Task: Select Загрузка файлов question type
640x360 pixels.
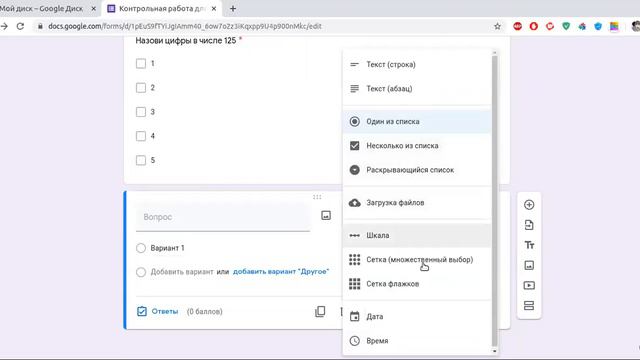Action: [x=417, y=203]
